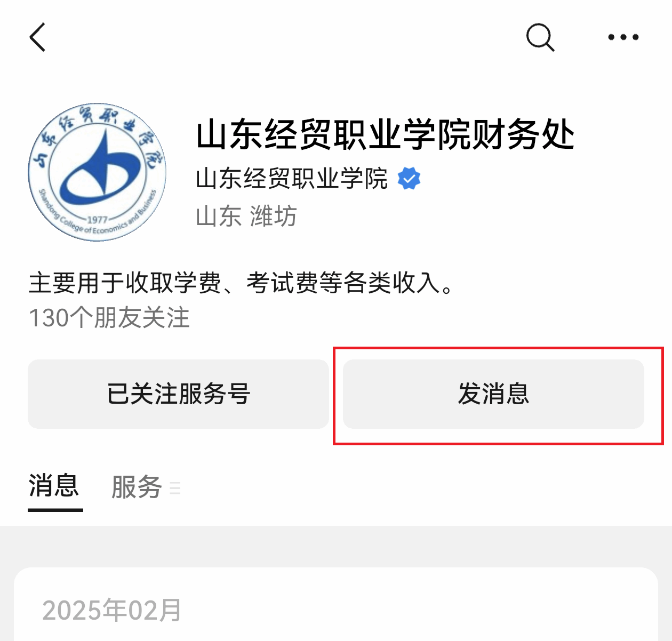
Task: Switch to the 服务 tab
Action: coord(137,487)
